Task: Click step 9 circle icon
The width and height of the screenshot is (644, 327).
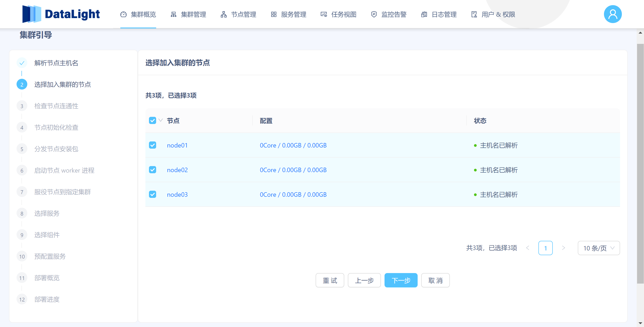Action: pyautogui.click(x=22, y=235)
